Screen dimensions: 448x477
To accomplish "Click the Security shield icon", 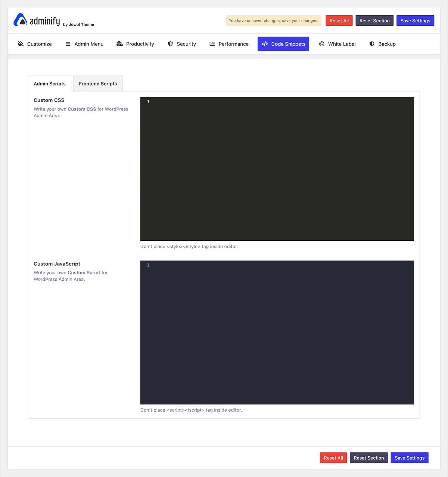I will [x=170, y=44].
